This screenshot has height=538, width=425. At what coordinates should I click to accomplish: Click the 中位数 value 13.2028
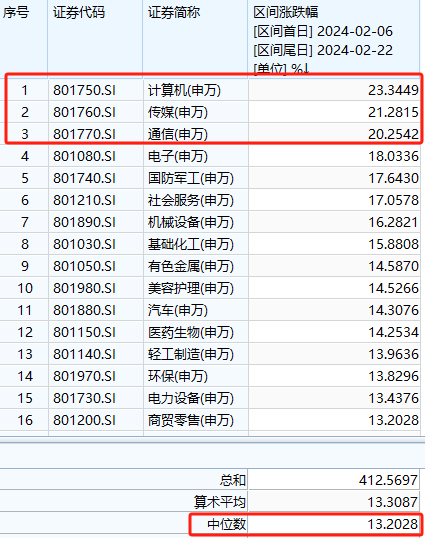[x=393, y=524]
